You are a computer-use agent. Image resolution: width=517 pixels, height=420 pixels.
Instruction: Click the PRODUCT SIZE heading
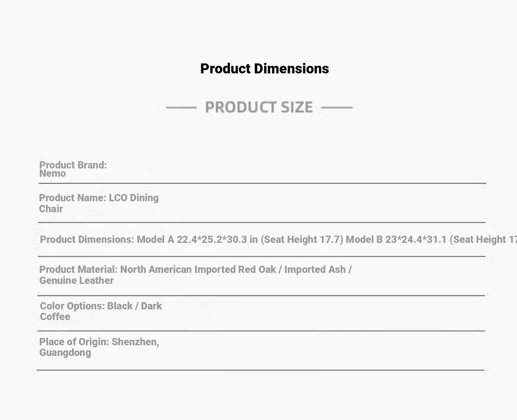coord(259,107)
